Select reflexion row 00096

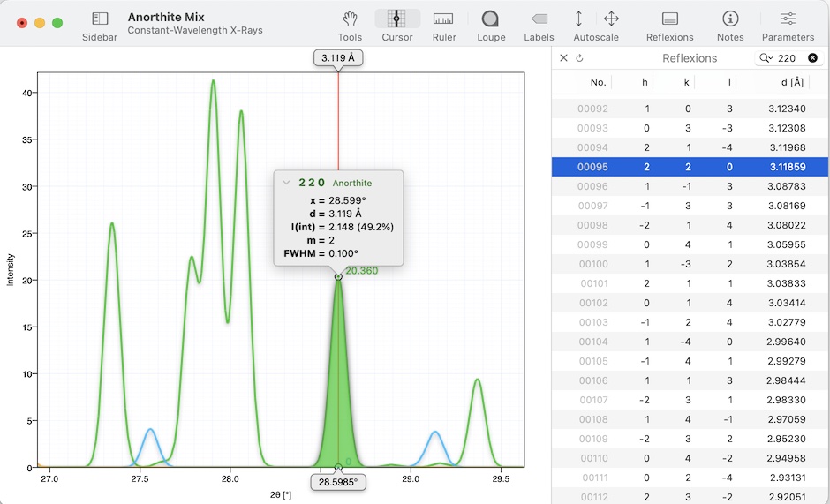click(x=690, y=186)
